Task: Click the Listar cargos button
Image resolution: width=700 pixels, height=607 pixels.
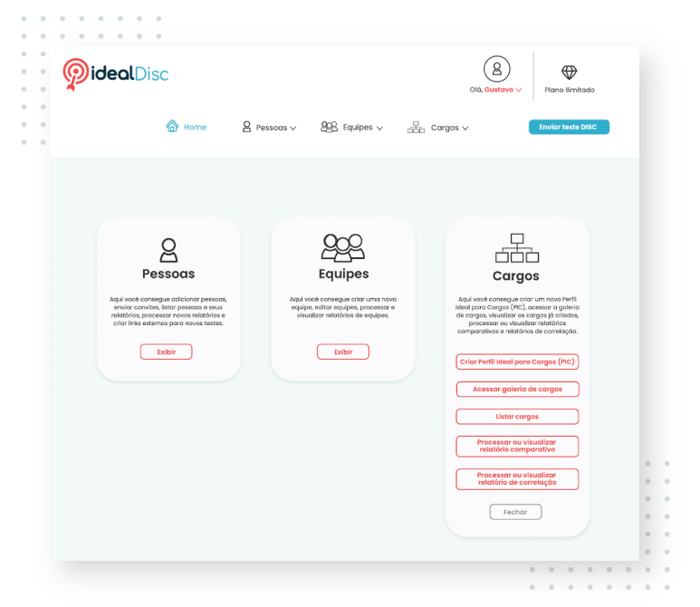Action: point(517,416)
